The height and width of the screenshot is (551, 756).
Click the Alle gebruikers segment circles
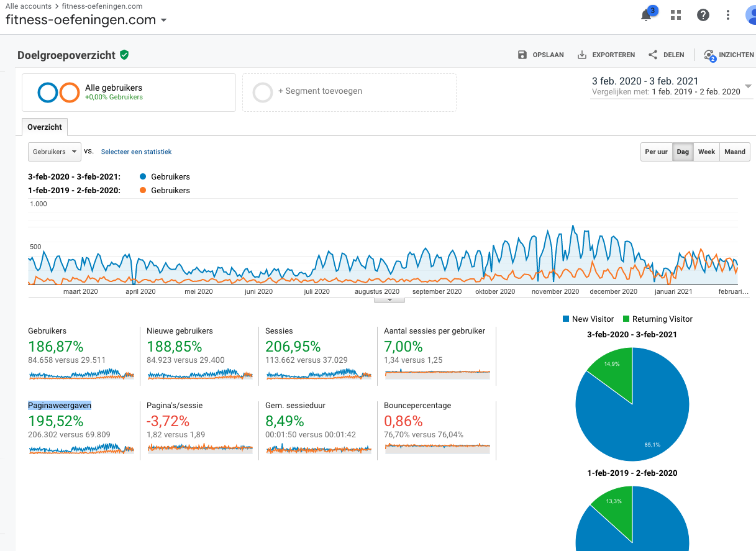58,93
